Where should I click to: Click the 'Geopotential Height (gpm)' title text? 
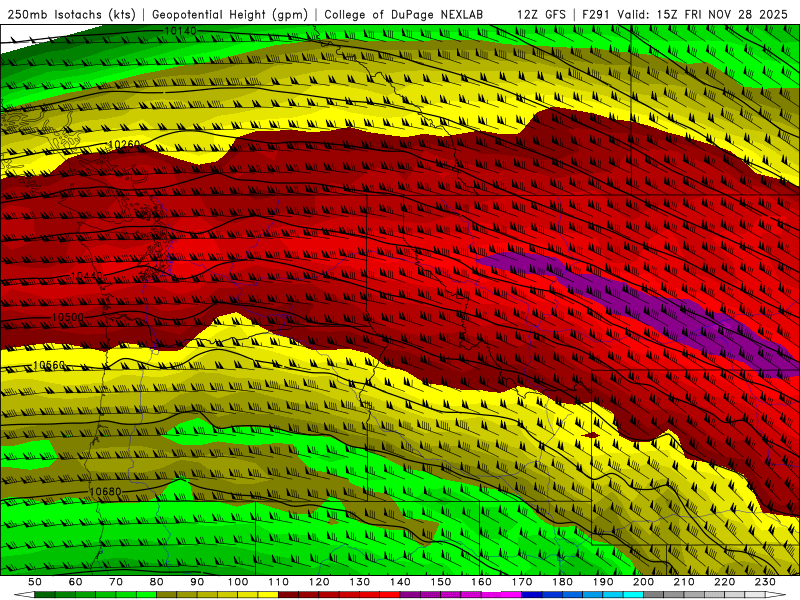[x=230, y=14]
